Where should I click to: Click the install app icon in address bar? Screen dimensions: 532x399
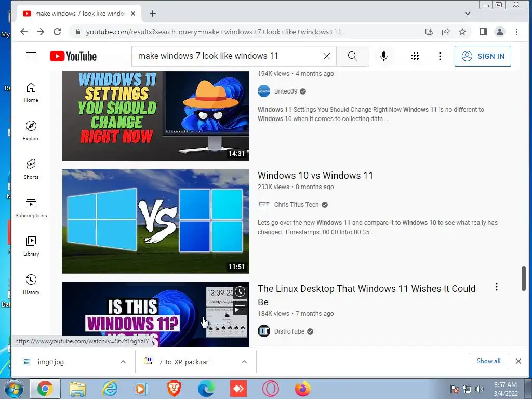pyautogui.click(x=429, y=32)
